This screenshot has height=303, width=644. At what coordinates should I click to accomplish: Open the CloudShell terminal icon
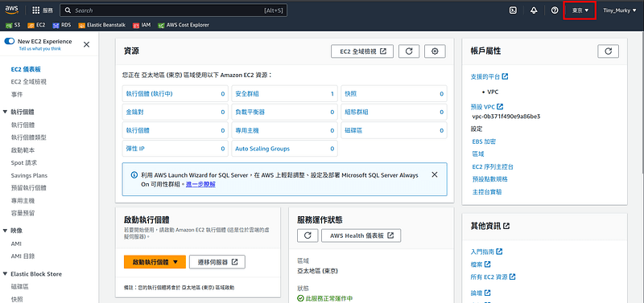pyautogui.click(x=513, y=10)
